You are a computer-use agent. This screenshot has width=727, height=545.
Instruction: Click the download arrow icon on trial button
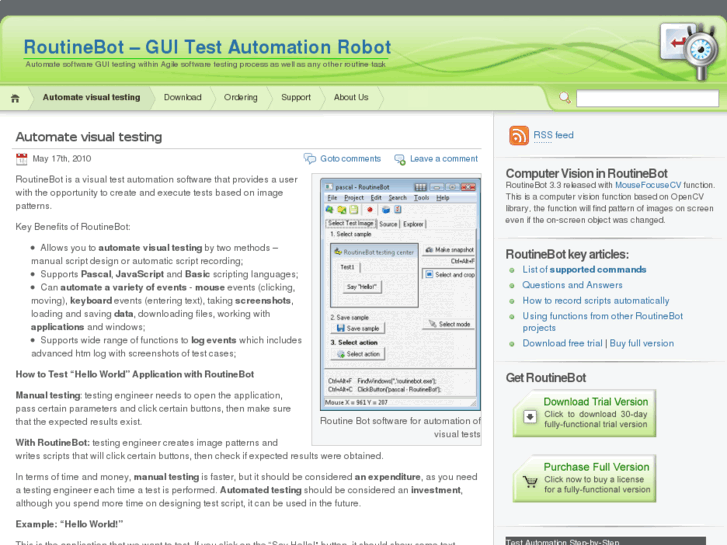pyautogui.click(x=530, y=416)
